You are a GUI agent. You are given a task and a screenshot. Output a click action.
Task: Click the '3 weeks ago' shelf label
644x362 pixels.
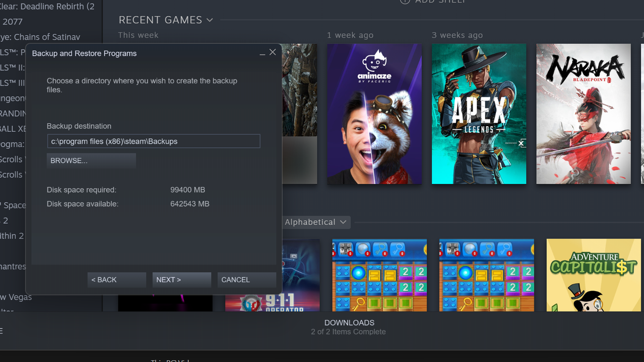point(457,35)
